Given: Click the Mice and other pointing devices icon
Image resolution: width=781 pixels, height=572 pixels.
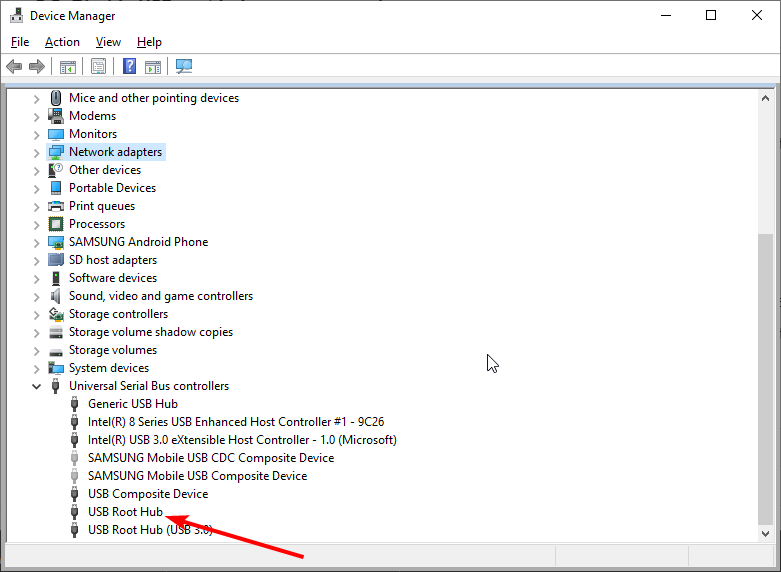Looking at the screenshot, I should pos(56,98).
